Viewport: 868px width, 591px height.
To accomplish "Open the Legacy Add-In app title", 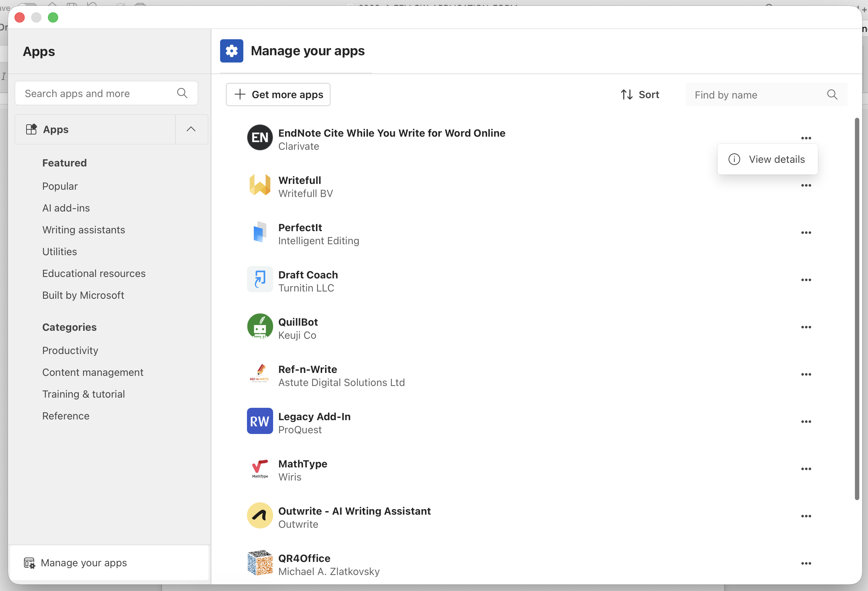I will tap(315, 417).
